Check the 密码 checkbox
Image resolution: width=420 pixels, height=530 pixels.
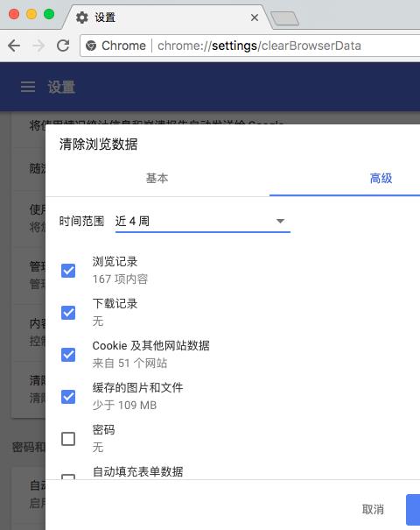click(x=68, y=439)
